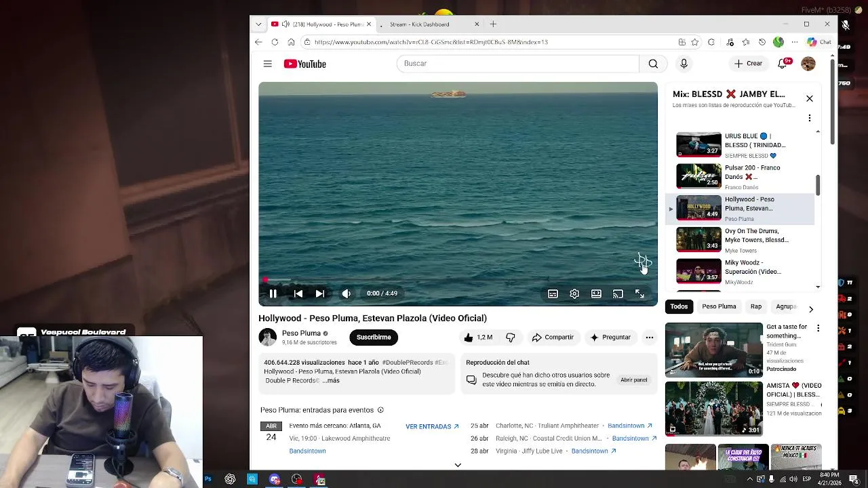Subscribe to Peso Pluma with Suscribirme
This screenshot has width=868, height=488.
point(374,338)
